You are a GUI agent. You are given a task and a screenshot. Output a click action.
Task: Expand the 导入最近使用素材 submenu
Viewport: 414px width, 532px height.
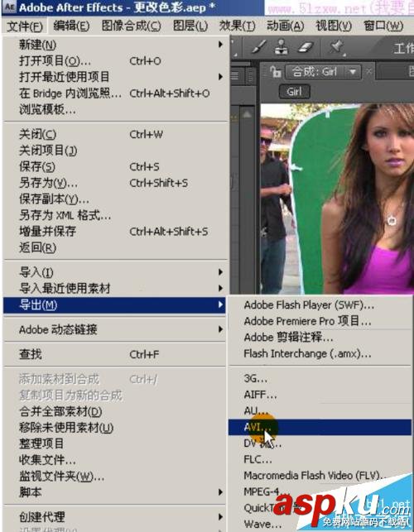(x=114, y=289)
